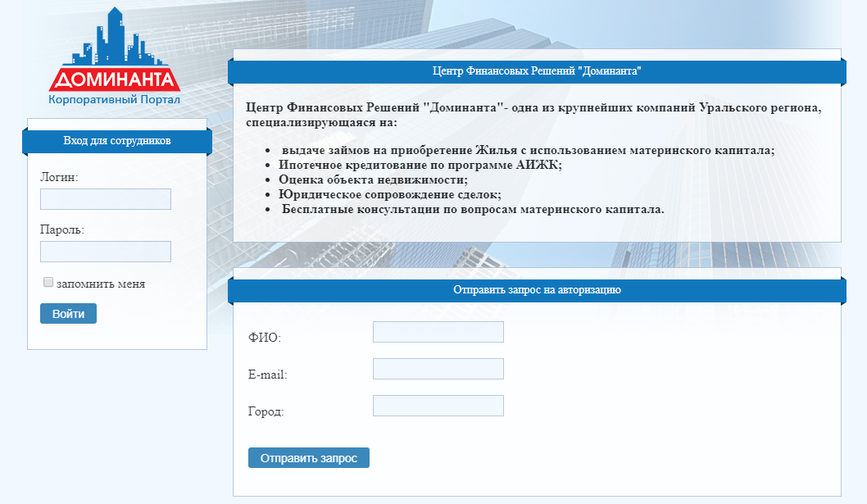Click the Бесплатные консультации list item
The width and height of the screenshot is (867, 504).
point(473,210)
